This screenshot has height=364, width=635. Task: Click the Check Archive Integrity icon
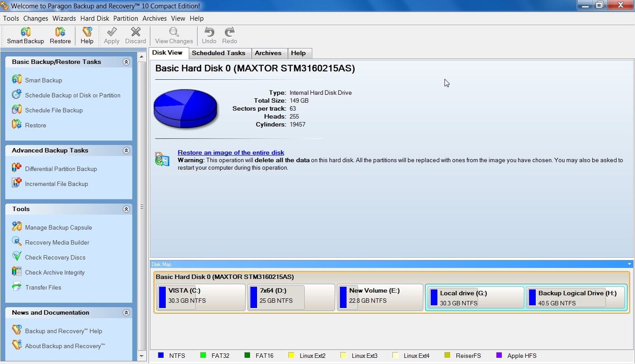tap(17, 272)
